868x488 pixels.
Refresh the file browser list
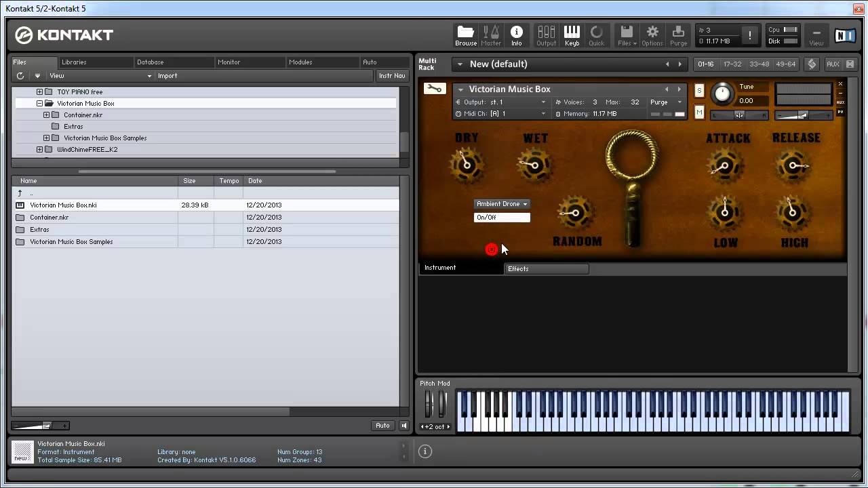[x=20, y=76]
